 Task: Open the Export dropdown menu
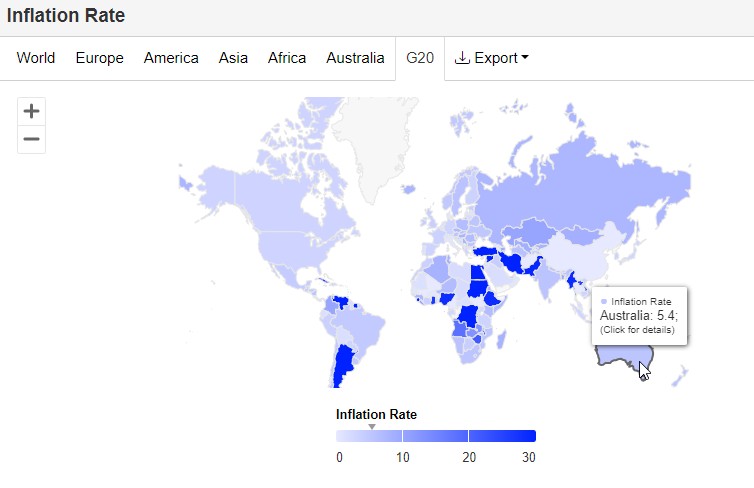(491, 58)
